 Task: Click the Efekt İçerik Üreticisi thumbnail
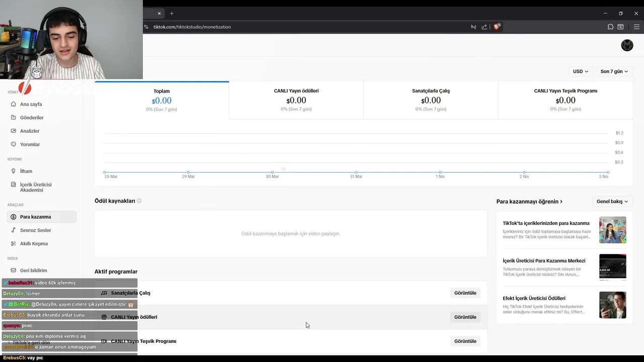pyautogui.click(x=612, y=305)
